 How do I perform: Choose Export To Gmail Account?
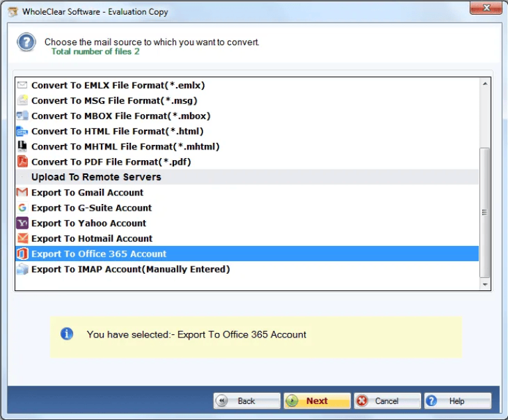coord(247,192)
